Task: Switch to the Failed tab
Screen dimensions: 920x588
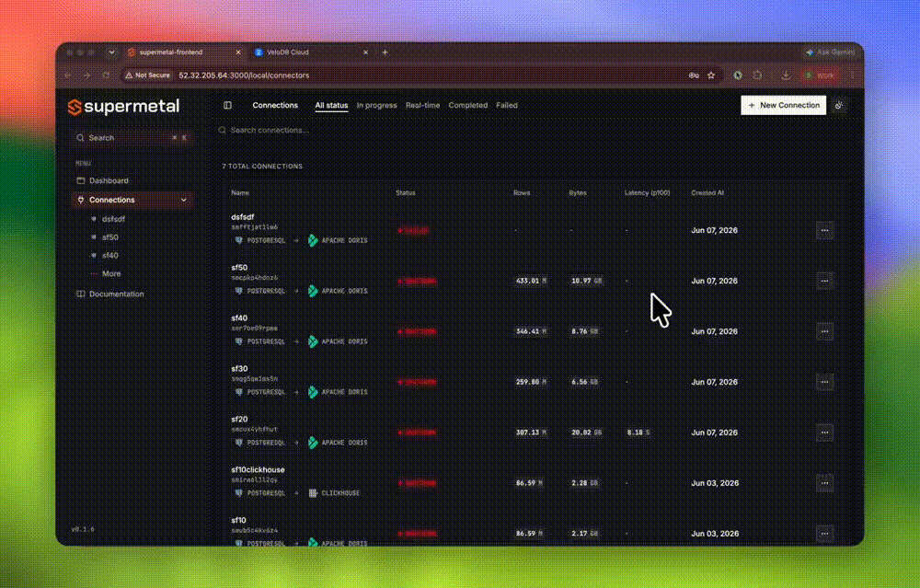Action: pyautogui.click(x=507, y=106)
